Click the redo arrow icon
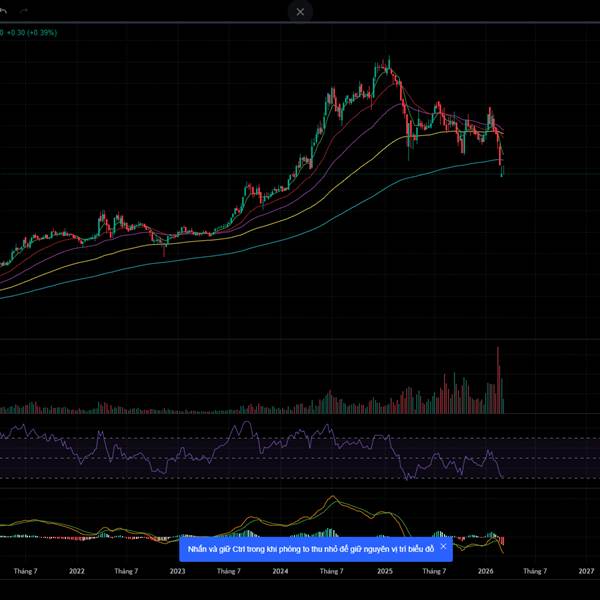This screenshot has height=600, width=600. [24, 11]
